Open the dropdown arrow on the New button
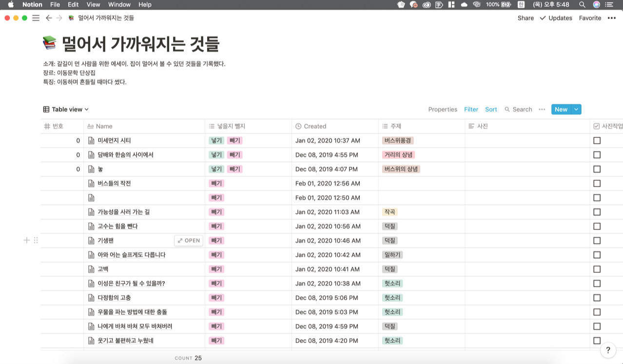623x364 pixels. 576,109
